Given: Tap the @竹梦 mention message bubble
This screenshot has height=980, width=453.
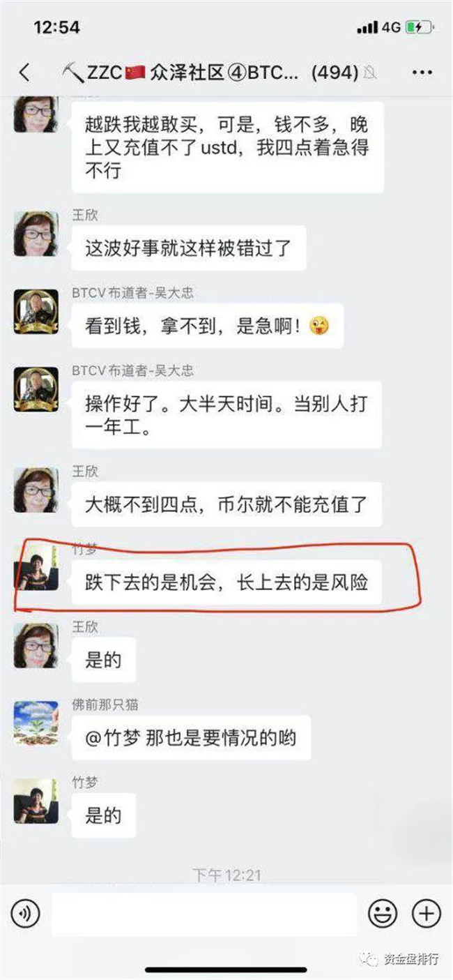Looking at the screenshot, I should tap(191, 737).
